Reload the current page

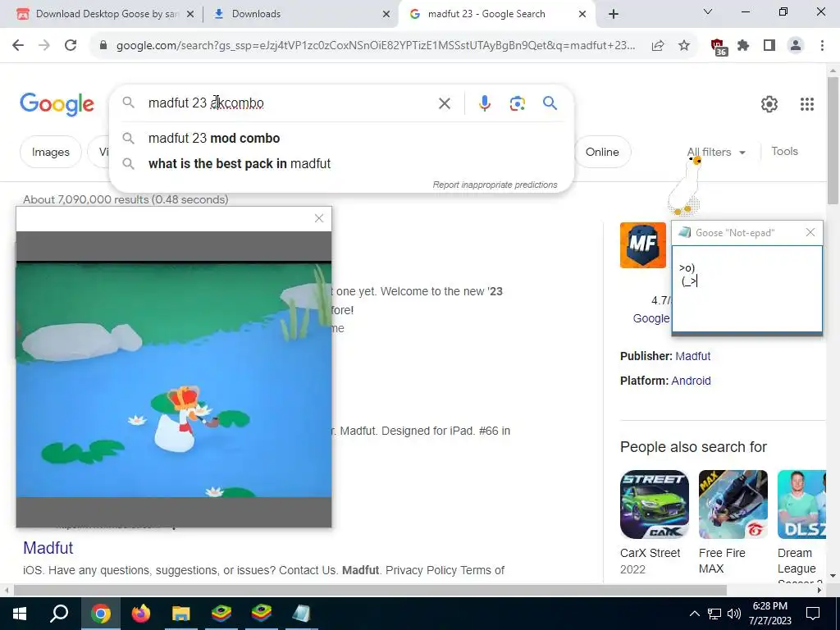(71, 46)
